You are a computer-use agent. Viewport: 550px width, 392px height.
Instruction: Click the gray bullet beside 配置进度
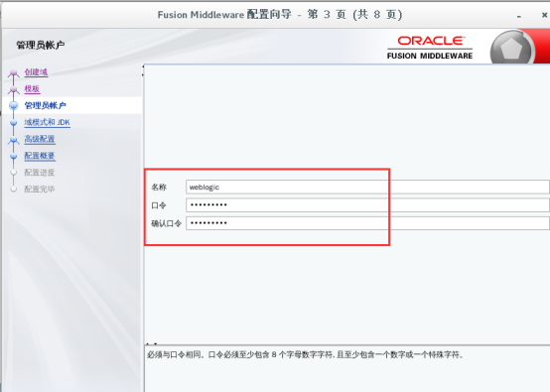pos(14,173)
